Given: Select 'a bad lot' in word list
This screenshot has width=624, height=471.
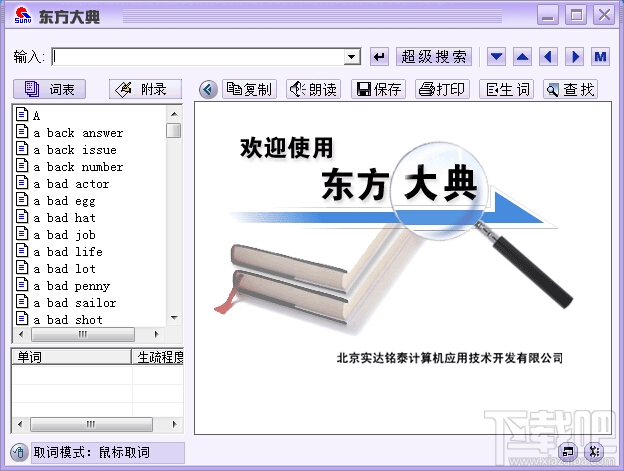Looking at the screenshot, I should pos(64,269).
